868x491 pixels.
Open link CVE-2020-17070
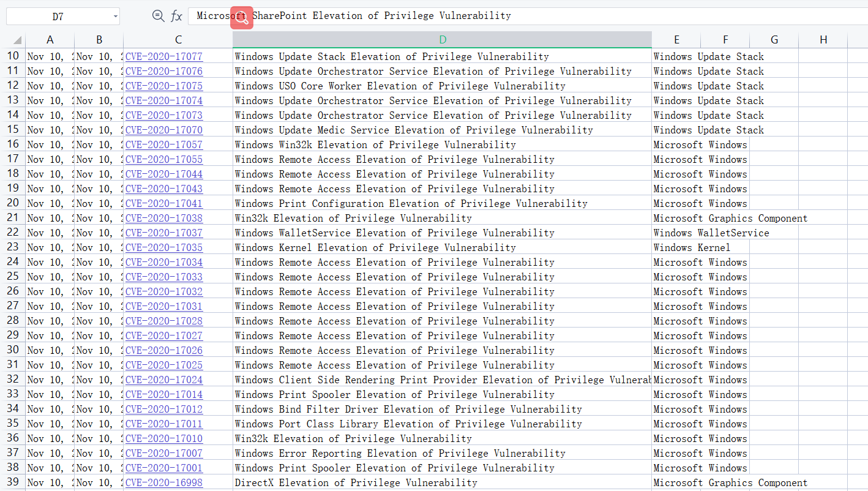164,130
